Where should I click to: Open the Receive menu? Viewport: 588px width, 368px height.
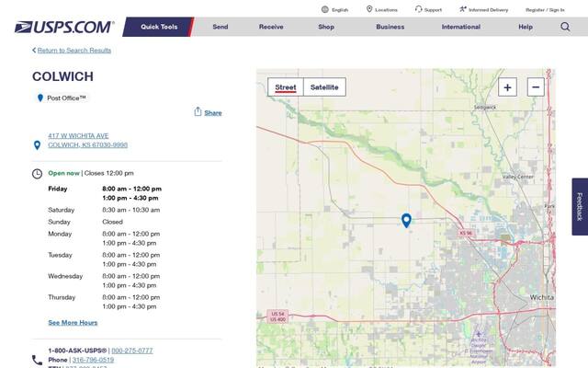(x=271, y=27)
